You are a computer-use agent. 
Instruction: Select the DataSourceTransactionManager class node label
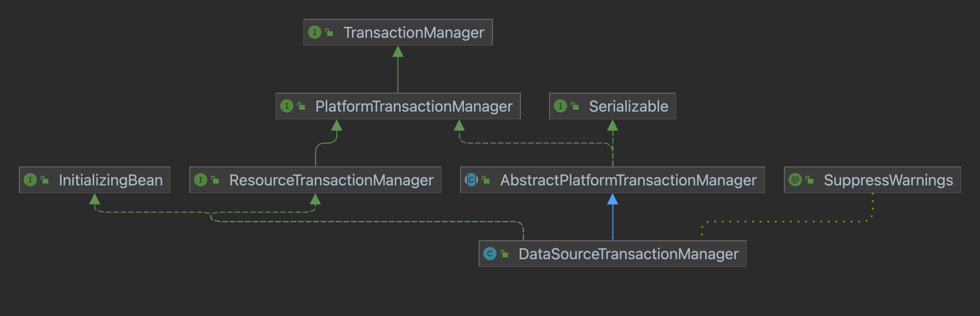pyautogui.click(x=628, y=254)
